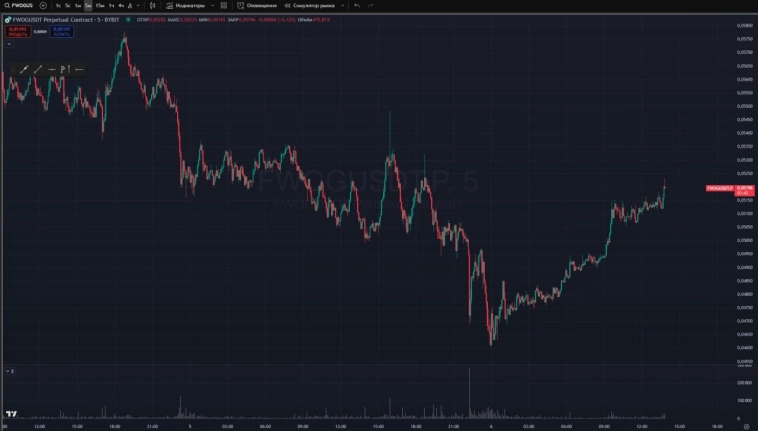Click the add symbol plus icon

coord(43,5)
